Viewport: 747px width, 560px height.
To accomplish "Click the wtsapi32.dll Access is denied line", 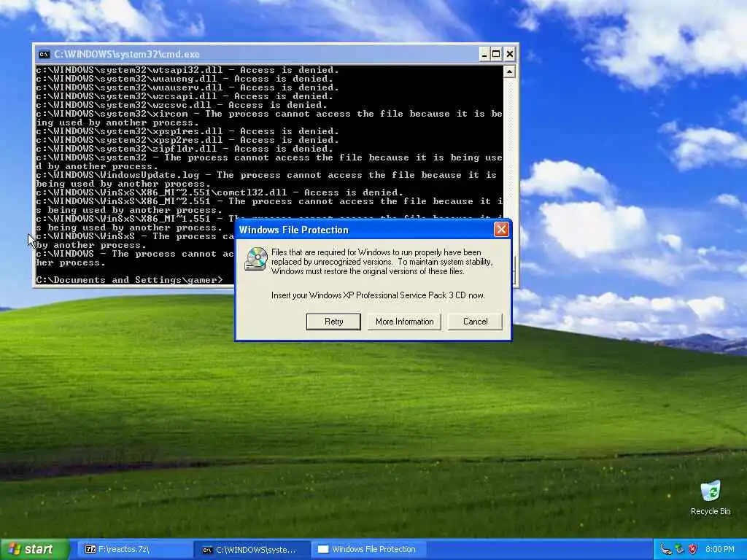I will pyautogui.click(x=187, y=70).
